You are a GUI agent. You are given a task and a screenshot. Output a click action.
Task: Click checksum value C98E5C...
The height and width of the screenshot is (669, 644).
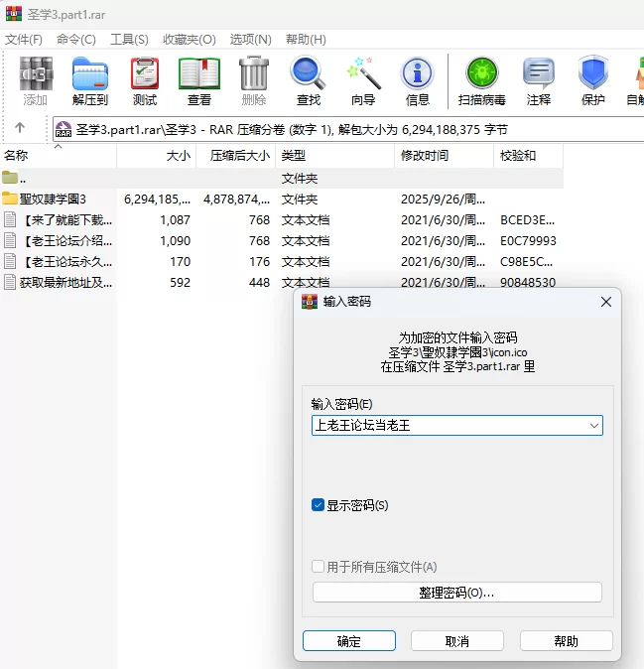(526, 261)
